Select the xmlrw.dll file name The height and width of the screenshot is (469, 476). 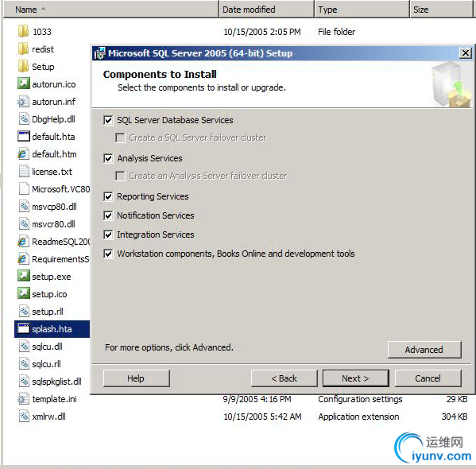coord(49,417)
